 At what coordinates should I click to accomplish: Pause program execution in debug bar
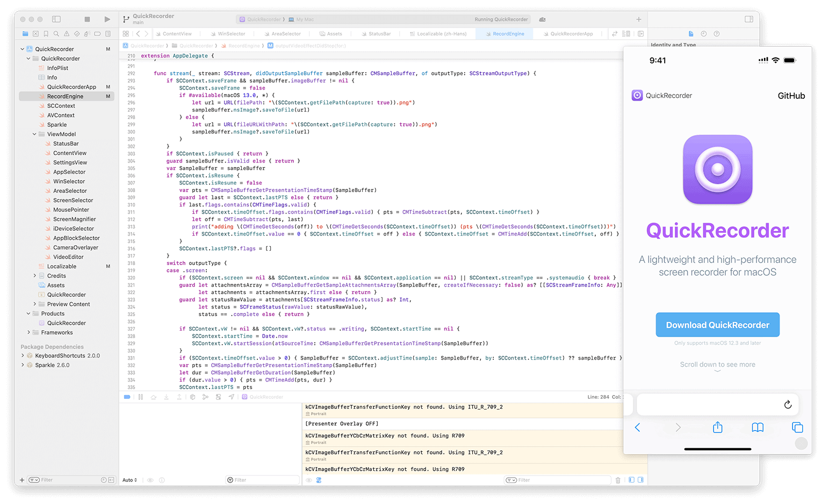140,397
